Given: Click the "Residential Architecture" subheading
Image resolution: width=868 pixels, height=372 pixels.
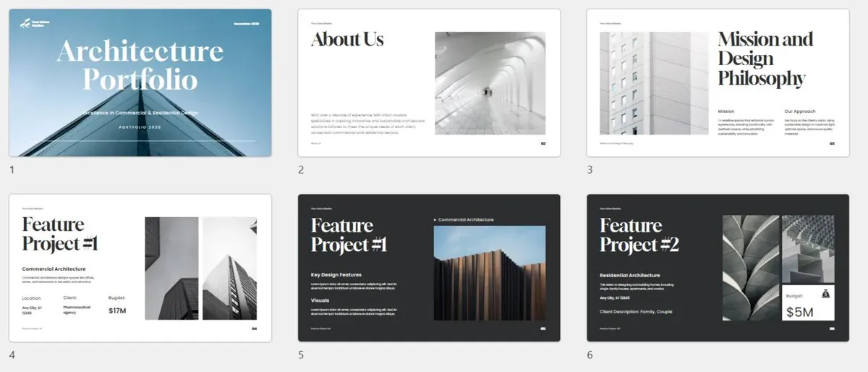Looking at the screenshot, I should tap(629, 275).
